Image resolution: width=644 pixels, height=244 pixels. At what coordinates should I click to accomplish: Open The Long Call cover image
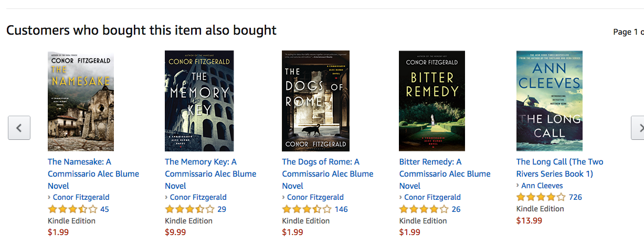[x=549, y=101]
